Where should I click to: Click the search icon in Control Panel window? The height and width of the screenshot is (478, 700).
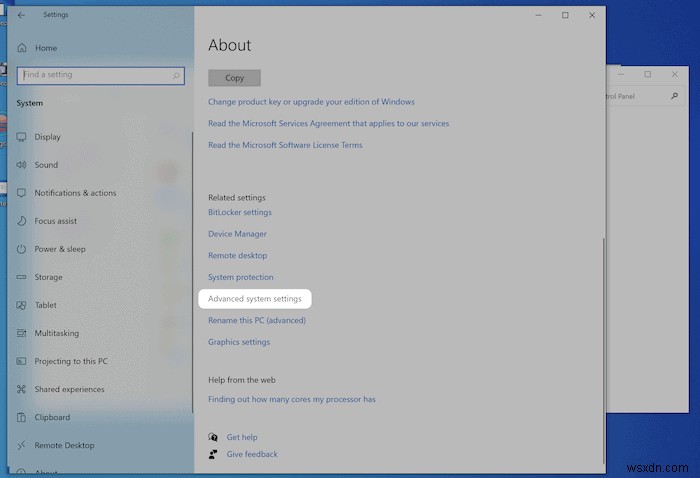[674, 96]
